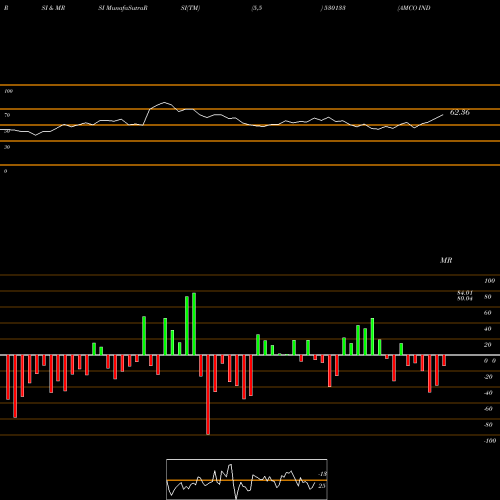
Task: Click the -80 label on MR right axis
Action: point(488,425)
